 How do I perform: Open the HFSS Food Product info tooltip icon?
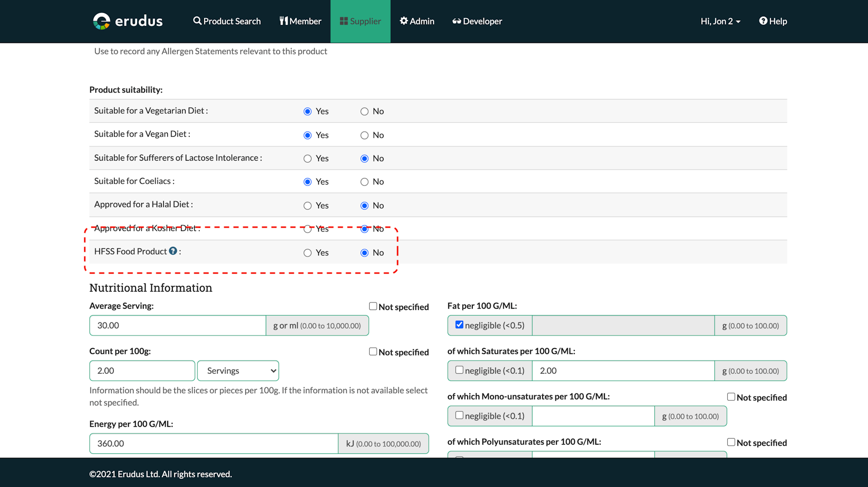click(173, 251)
